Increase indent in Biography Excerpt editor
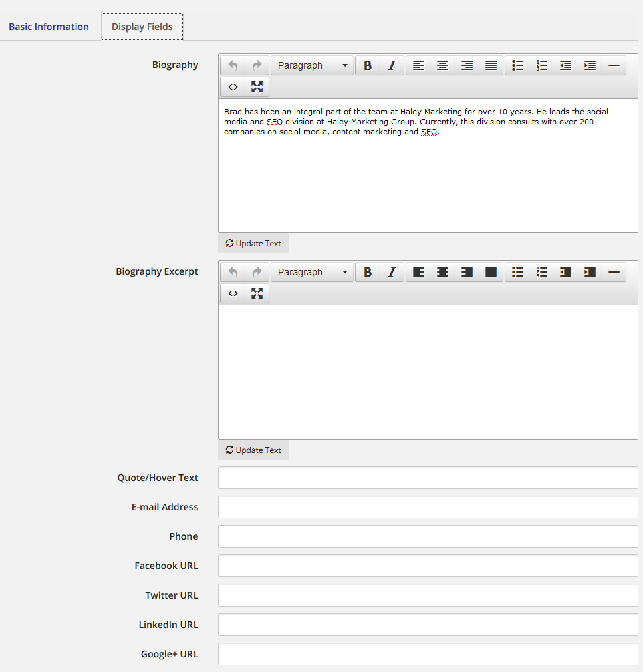Screen dimensions: 643x672 point(590,272)
